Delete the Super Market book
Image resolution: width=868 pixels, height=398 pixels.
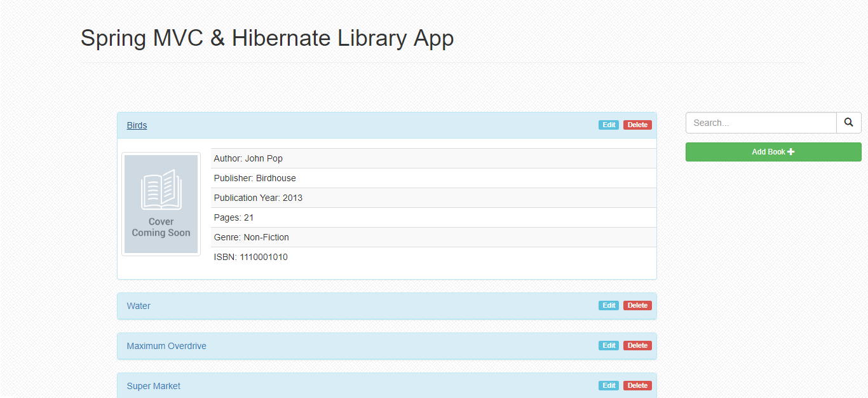(x=637, y=385)
